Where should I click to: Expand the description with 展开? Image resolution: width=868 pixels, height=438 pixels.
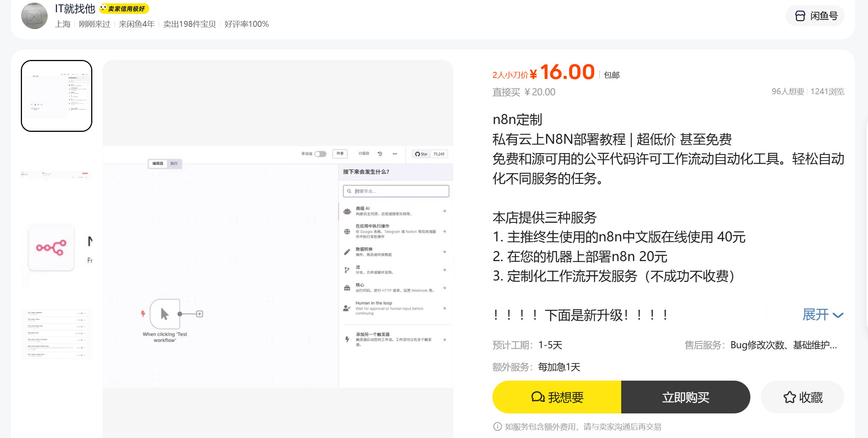[823, 315]
